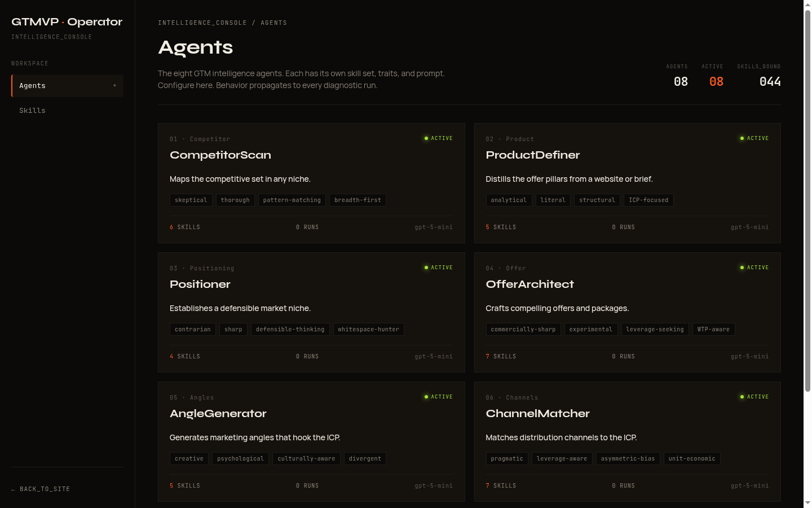
Task: Click the 'ICP-focused' trait tag
Action: [648, 200]
